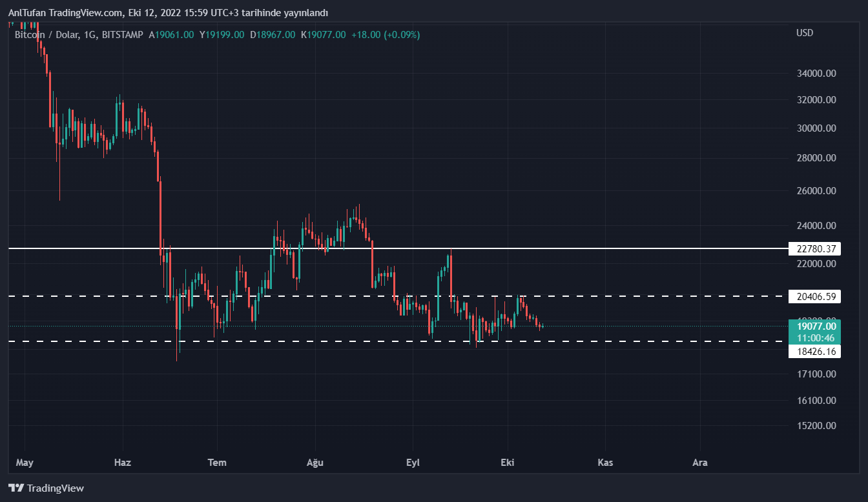Click the 11:00:46 candle countdown timer
Image resolution: width=868 pixels, height=502 pixels.
pos(816,337)
